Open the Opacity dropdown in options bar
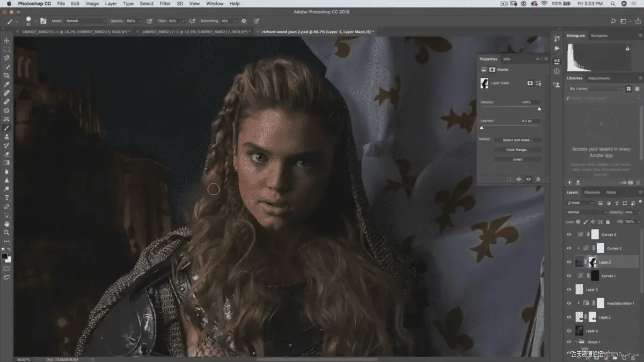Screen dimensions: 644x362 click(142, 21)
